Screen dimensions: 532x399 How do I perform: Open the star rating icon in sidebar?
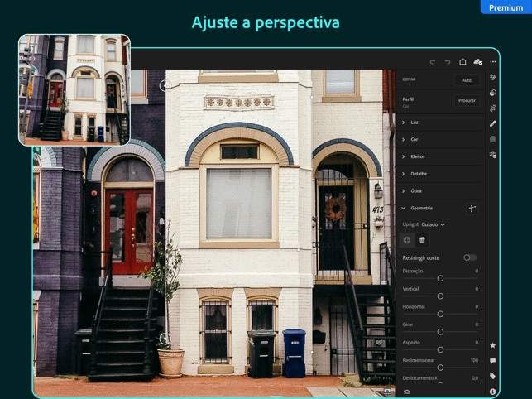pyautogui.click(x=492, y=345)
